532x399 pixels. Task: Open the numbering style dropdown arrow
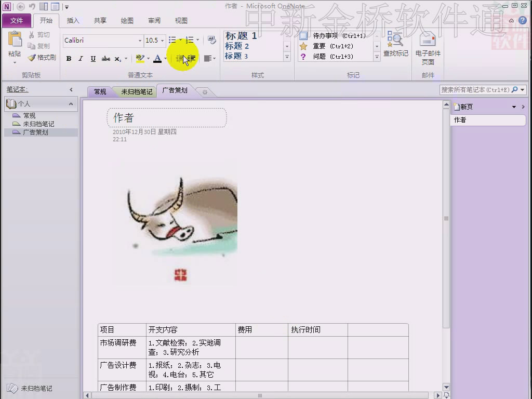tap(198, 40)
